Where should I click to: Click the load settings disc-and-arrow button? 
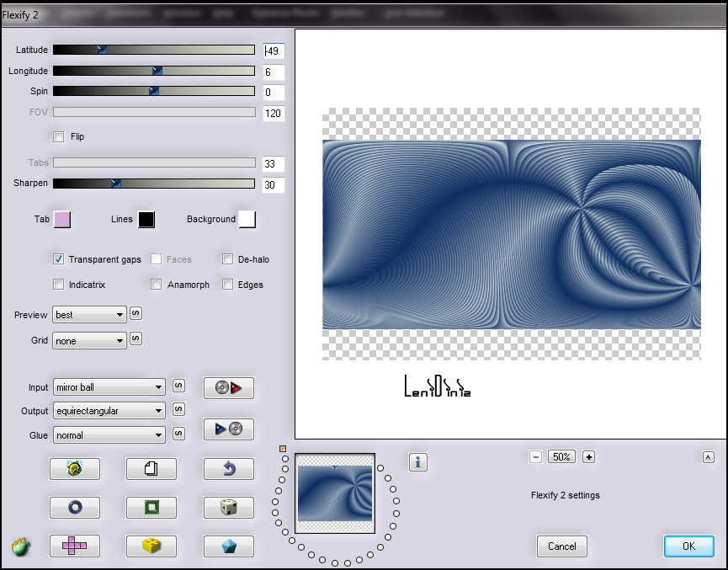coord(228,387)
